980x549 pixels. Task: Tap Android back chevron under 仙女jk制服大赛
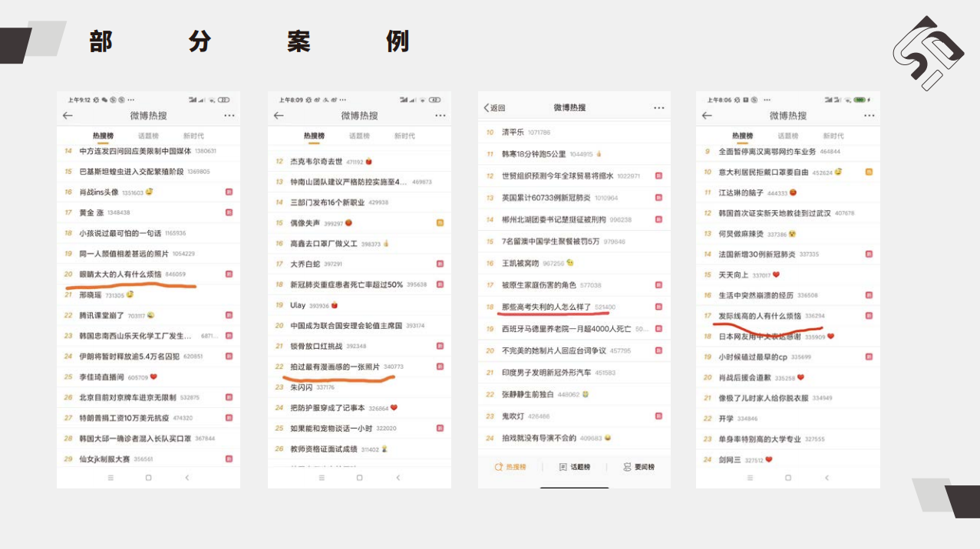(x=186, y=478)
